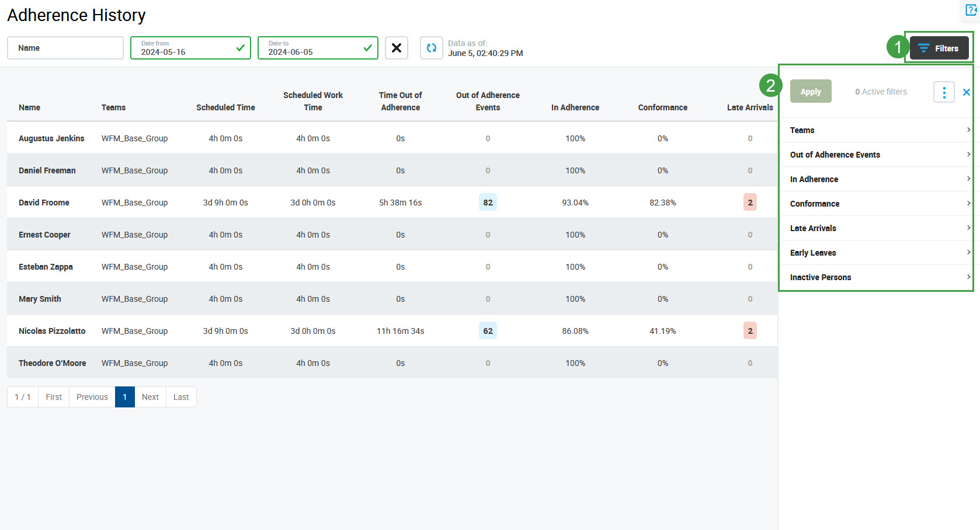Viewport: 980px width, 530px height.
Task: Open the three-dot filter options menu
Action: [x=944, y=92]
